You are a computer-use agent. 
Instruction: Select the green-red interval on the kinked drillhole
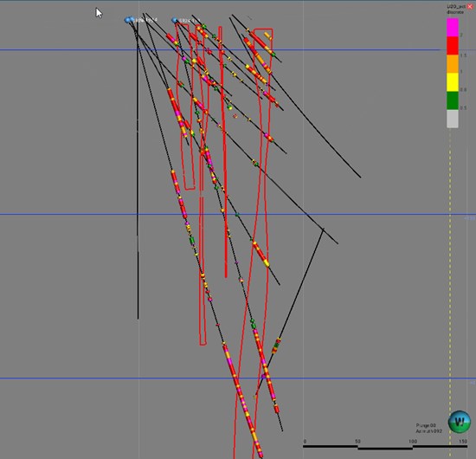click(x=276, y=346)
